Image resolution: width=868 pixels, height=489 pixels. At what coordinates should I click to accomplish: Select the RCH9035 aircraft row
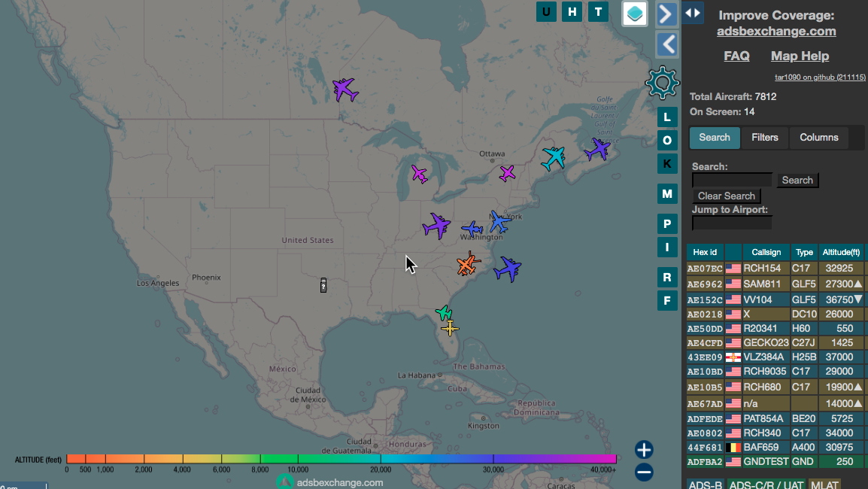coord(775,372)
